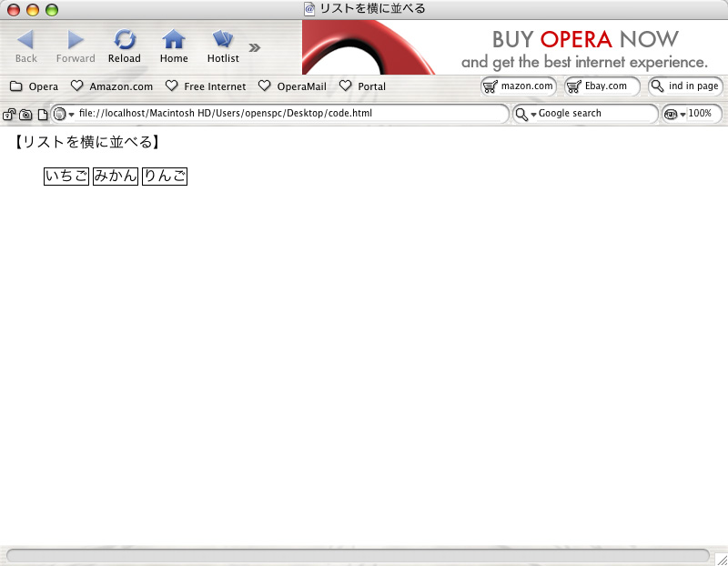Go back with the Back arrow
Screen dimensions: 728x566
point(25,46)
